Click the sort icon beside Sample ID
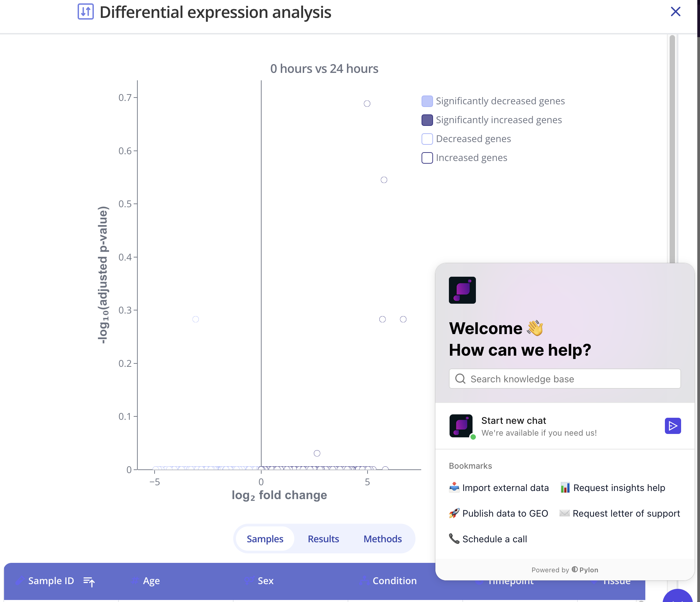This screenshot has height=602, width=700. pyautogui.click(x=89, y=581)
